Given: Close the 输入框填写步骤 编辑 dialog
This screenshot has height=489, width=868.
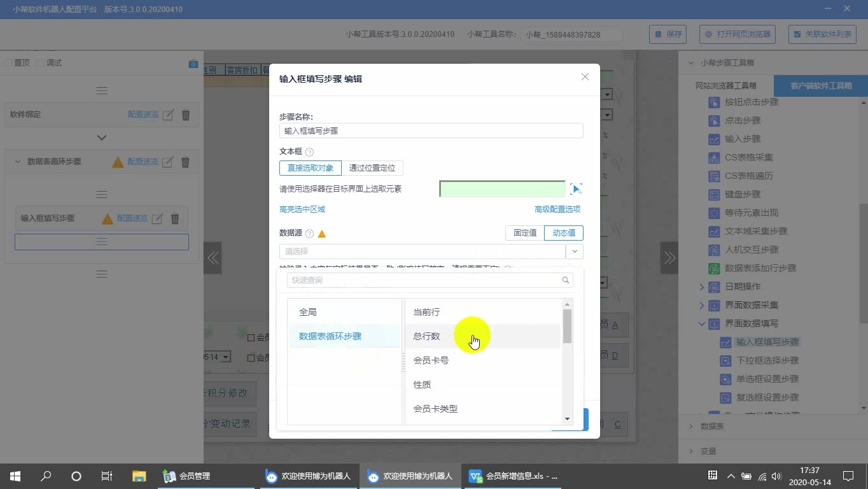Looking at the screenshot, I should click(585, 77).
